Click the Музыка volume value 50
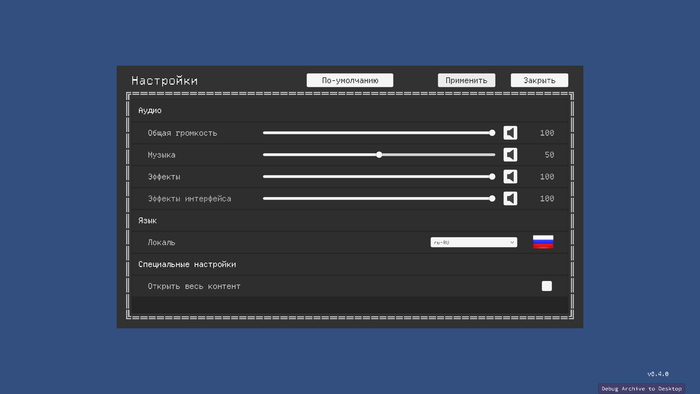Viewport: 700px width, 394px height. 549,155
